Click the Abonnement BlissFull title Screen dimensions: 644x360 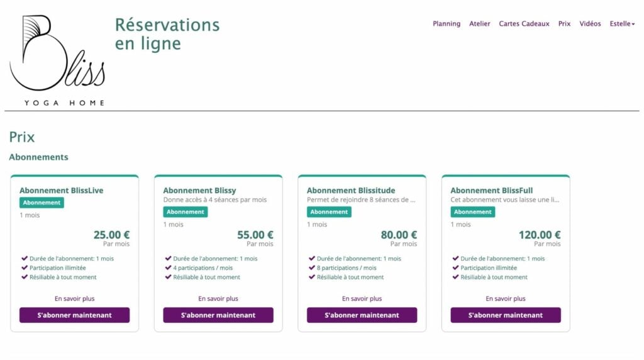pos(492,190)
